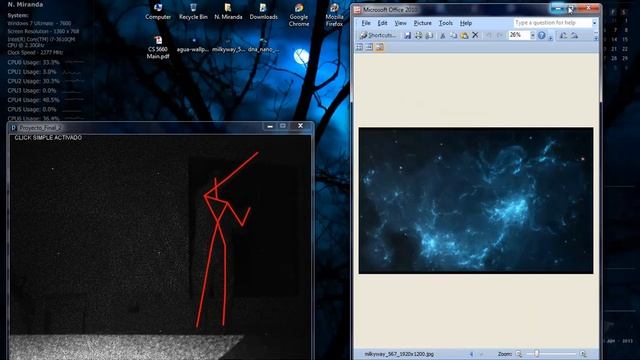
Task: Click the Undo arrow icon
Action: point(489,36)
